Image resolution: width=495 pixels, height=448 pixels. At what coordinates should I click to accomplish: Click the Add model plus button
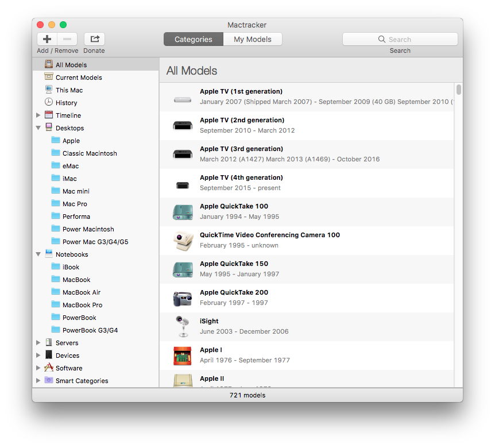click(47, 39)
